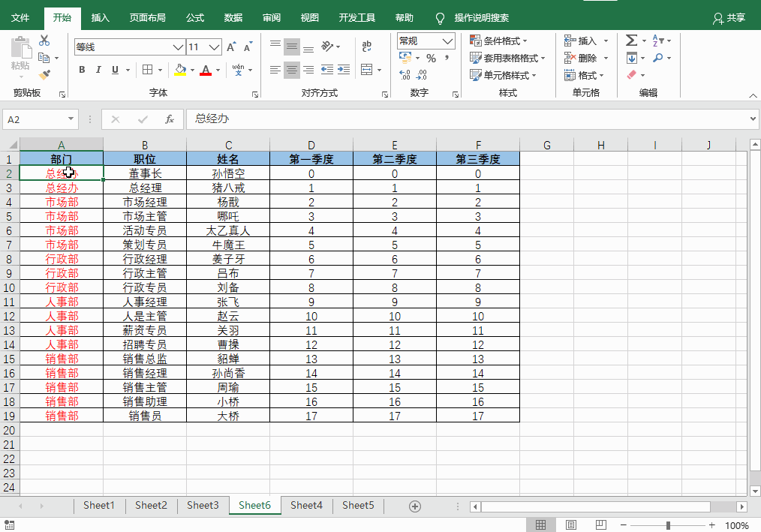The image size is (761, 532).
Task: Apply comma style number format
Action: [447, 59]
